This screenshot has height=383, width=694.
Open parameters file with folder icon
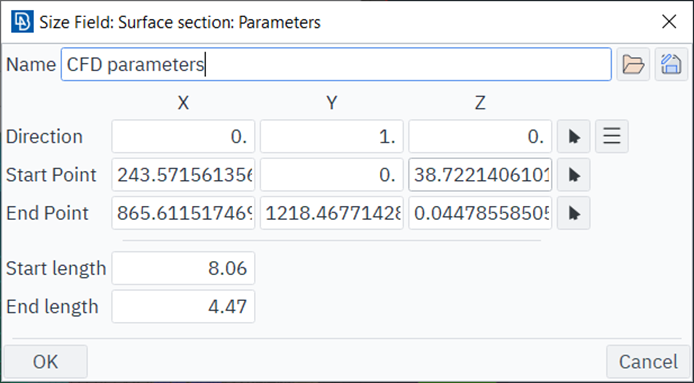pos(633,65)
